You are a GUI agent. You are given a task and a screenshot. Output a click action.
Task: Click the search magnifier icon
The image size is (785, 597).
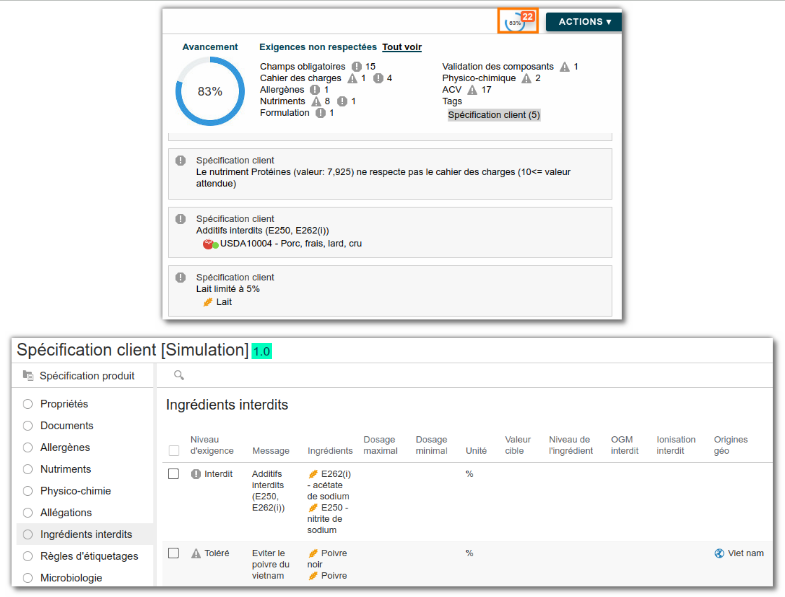(x=179, y=375)
